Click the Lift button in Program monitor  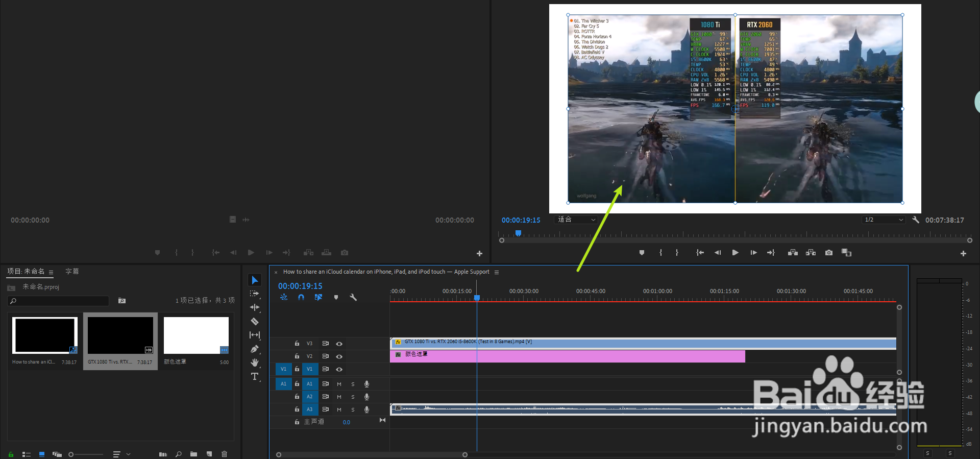(793, 253)
